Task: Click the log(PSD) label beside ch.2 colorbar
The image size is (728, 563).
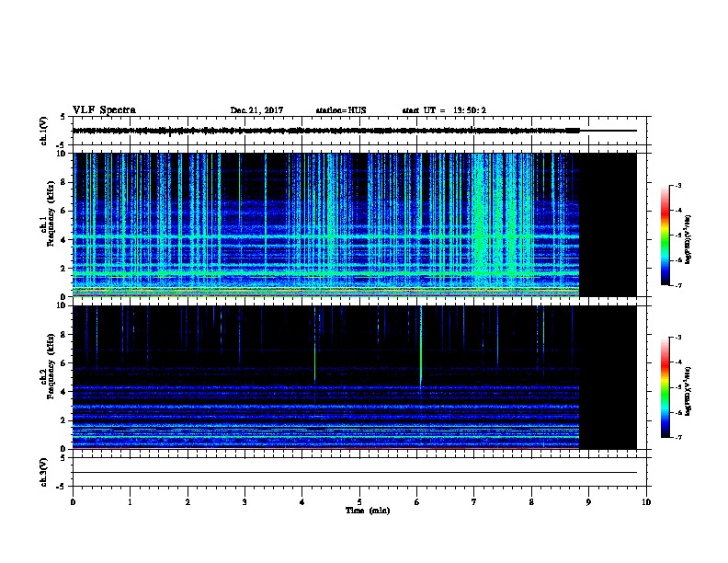Action: tap(688, 391)
